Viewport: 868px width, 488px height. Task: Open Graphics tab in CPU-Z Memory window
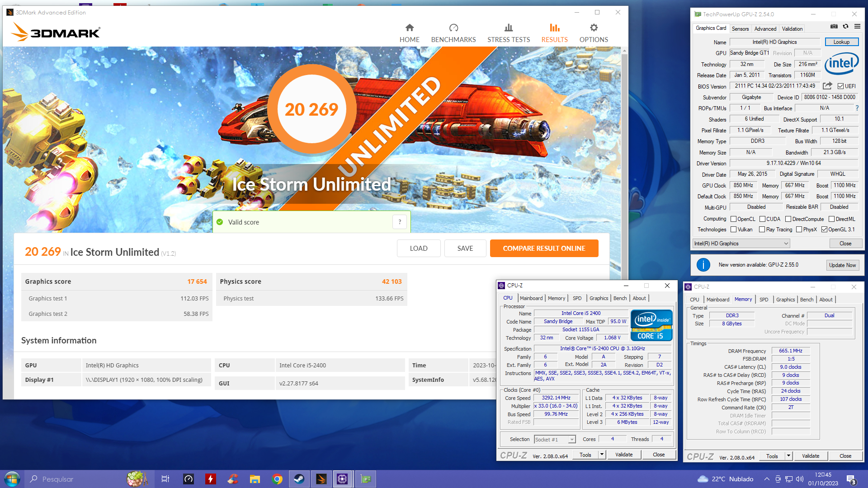785,300
